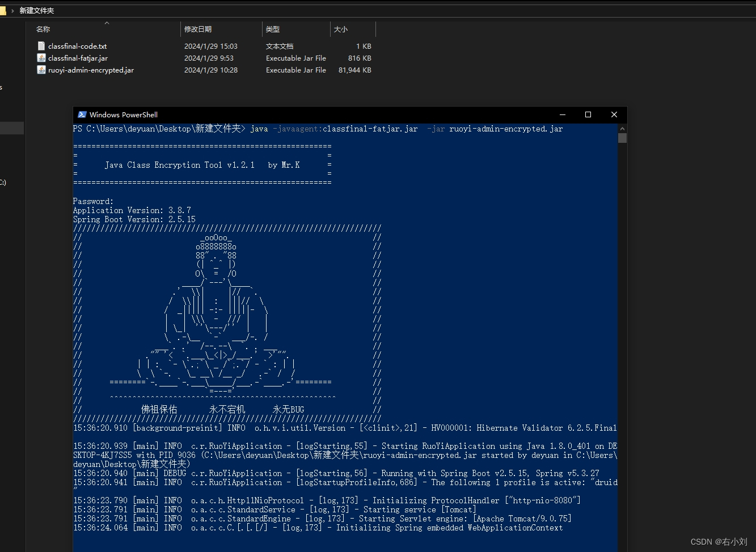Click the 816 KB size cell

(x=360, y=58)
